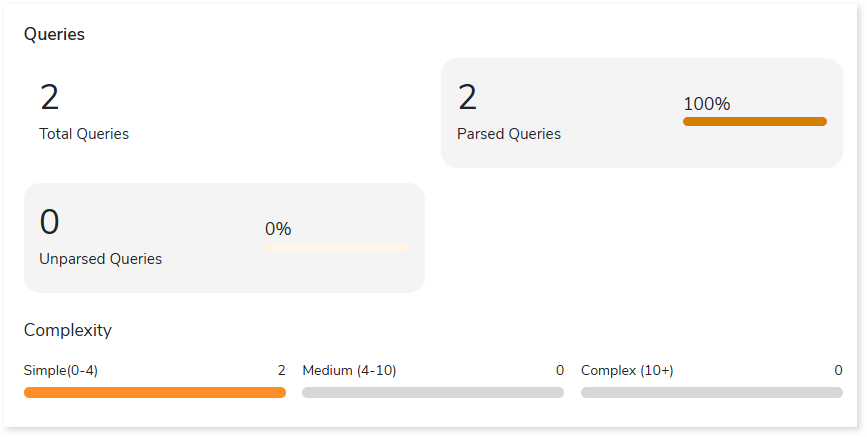Click the 100% parsed percentage label
Viewport: 867px width, 437px height.
(707, 104)
